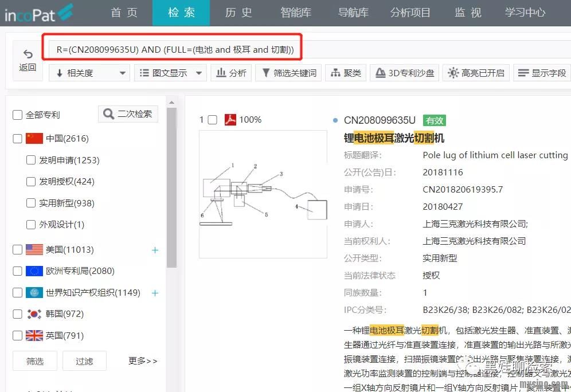Click the 二次检索 search button
Screen dimensions: 571x392
point(128,114)
